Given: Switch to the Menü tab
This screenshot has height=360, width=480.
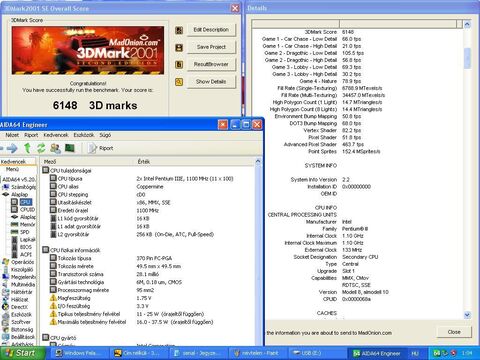Looking at the screenshot, I should pos(12,169).
